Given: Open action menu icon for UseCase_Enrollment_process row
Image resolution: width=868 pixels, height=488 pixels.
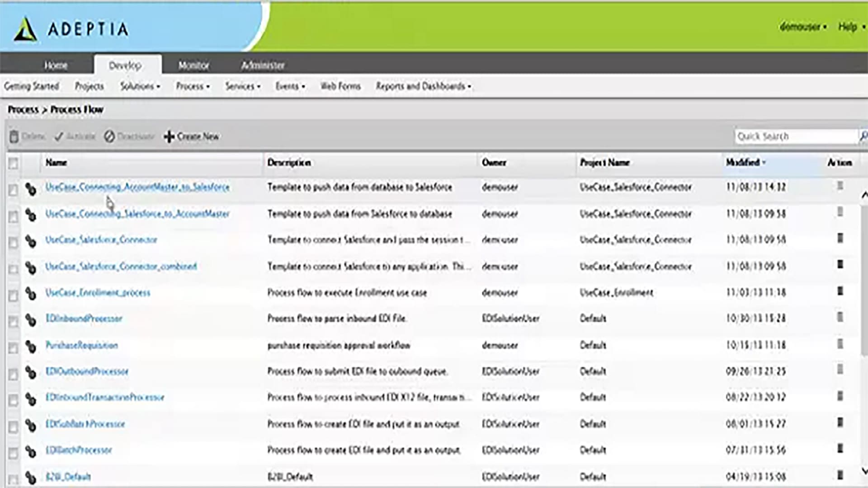Looking at the screenshot, I should (840, 291).
